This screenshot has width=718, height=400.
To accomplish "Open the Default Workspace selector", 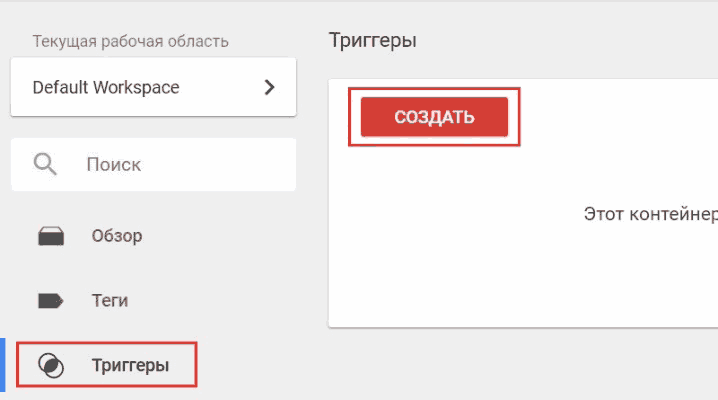I will coord(153,87).
